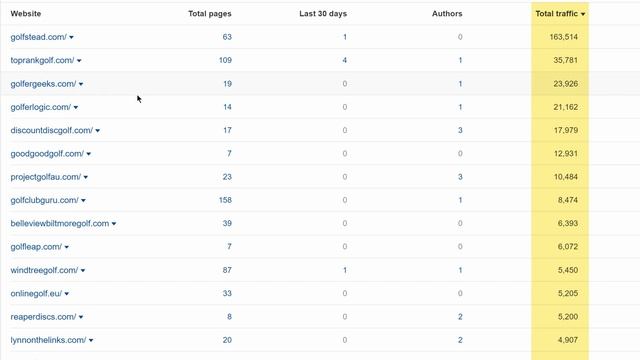This screenshot has height=360, width=640.
Task: Open the onlinegolf.eu/ website link
Action: point(36,293)
